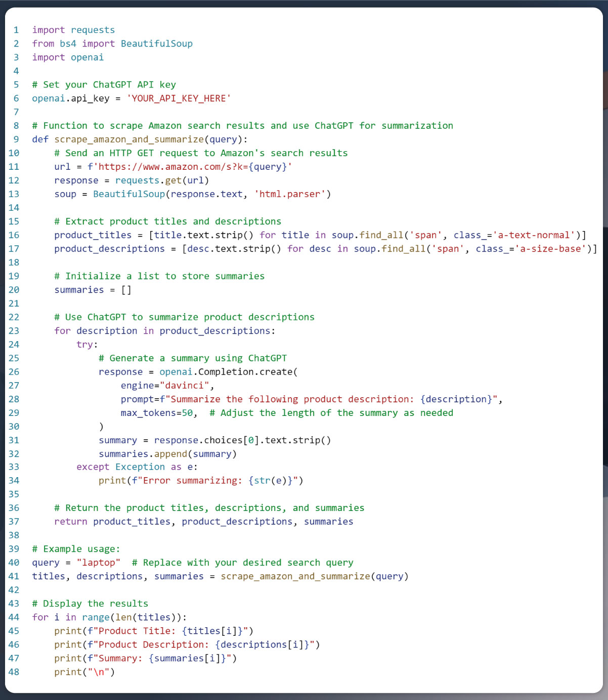Click comment 'Return the product titles, descriptions, and summaries'
This screenshot has height=700, width=608.
209,507
